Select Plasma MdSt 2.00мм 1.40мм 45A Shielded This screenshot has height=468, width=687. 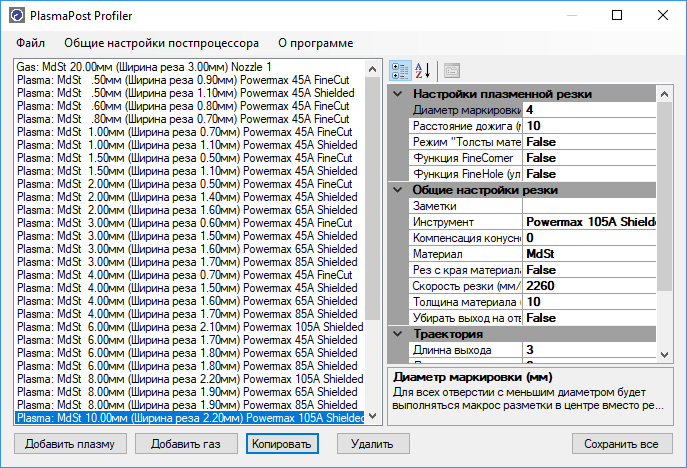[189, 197]
